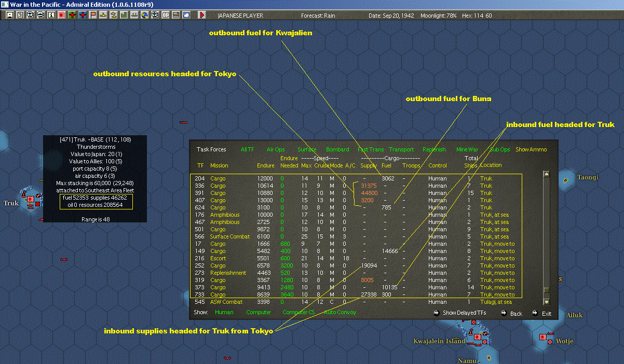Open the red plane on blue icon

(x=83, y=15)
